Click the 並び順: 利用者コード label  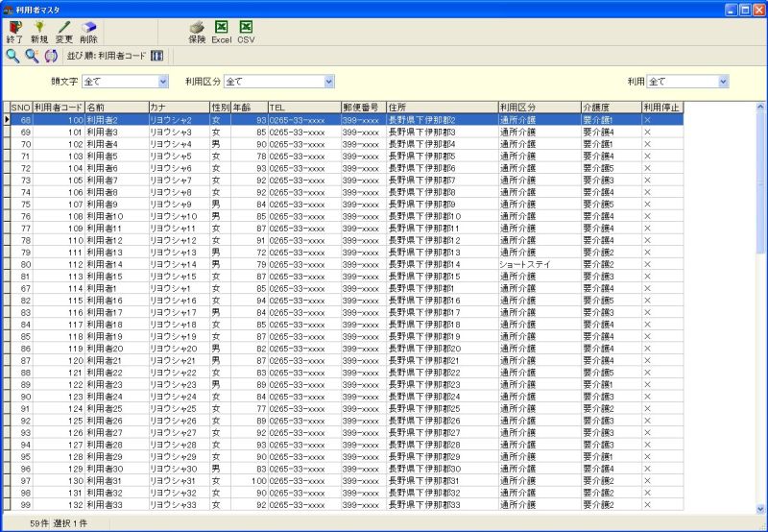[x=107, y=56]
